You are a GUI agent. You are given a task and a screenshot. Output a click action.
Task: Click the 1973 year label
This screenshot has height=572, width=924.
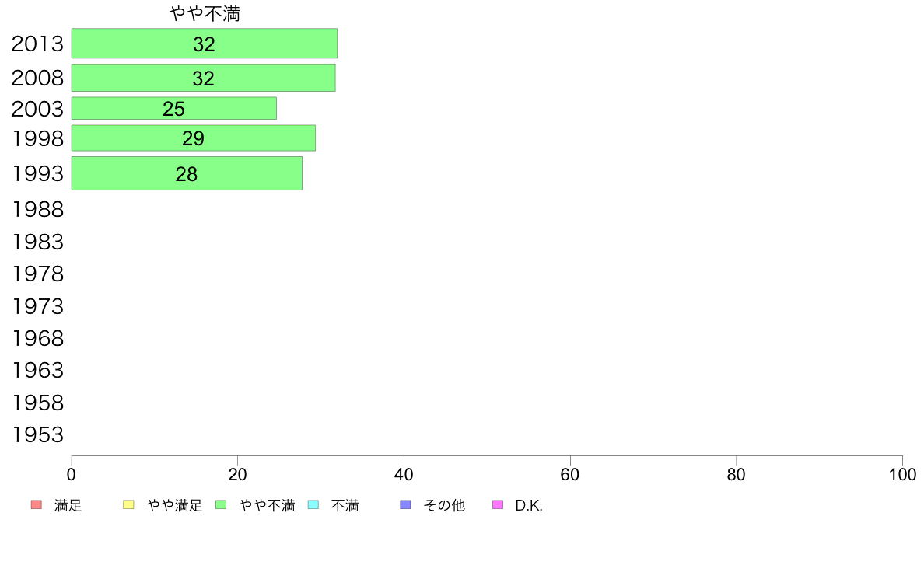click(37, 307)
